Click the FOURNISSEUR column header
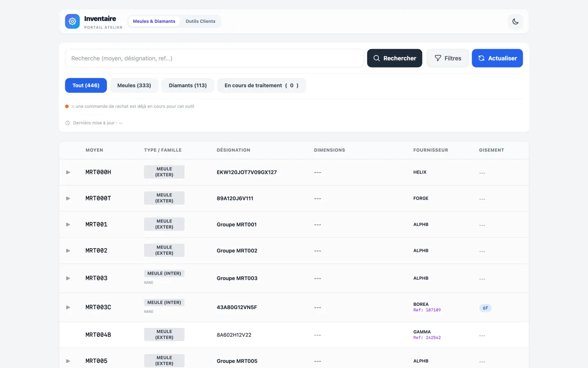588x368 pixels. click(431, 150)
